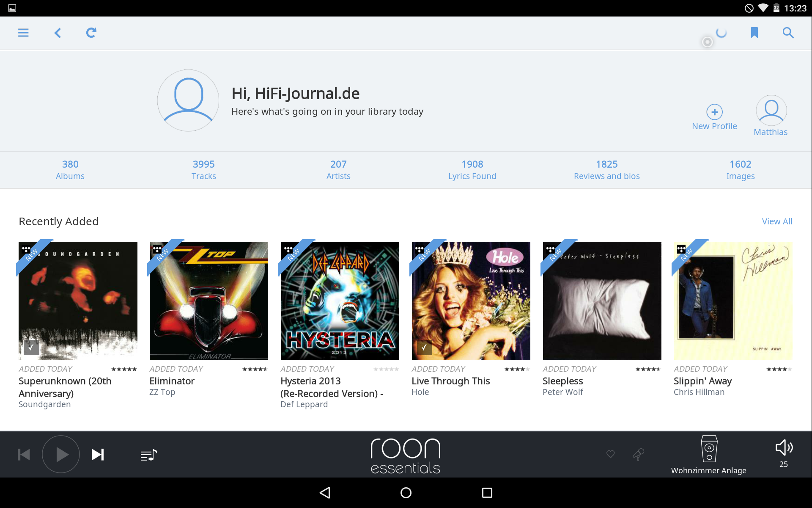Click the Superunknown album title

65,387
